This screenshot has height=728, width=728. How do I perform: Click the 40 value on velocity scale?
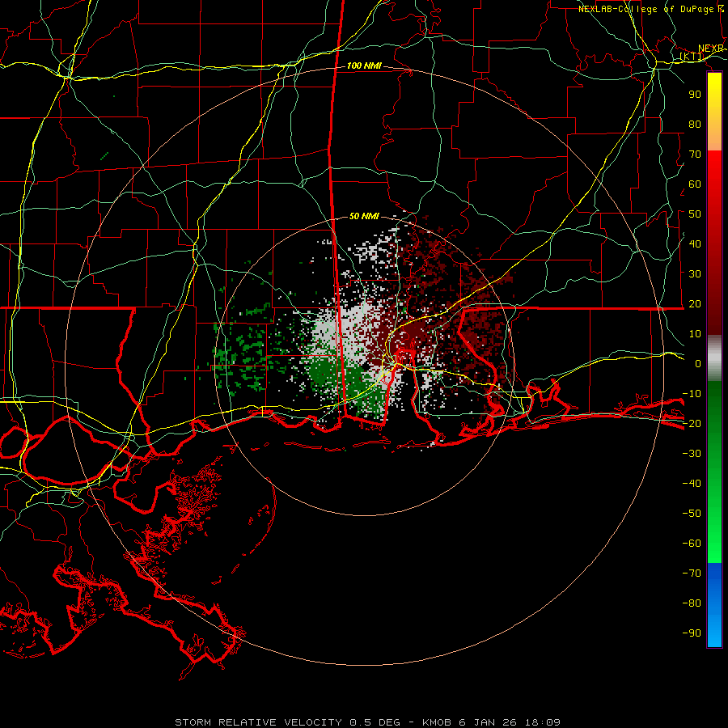[x=695, y=243]
